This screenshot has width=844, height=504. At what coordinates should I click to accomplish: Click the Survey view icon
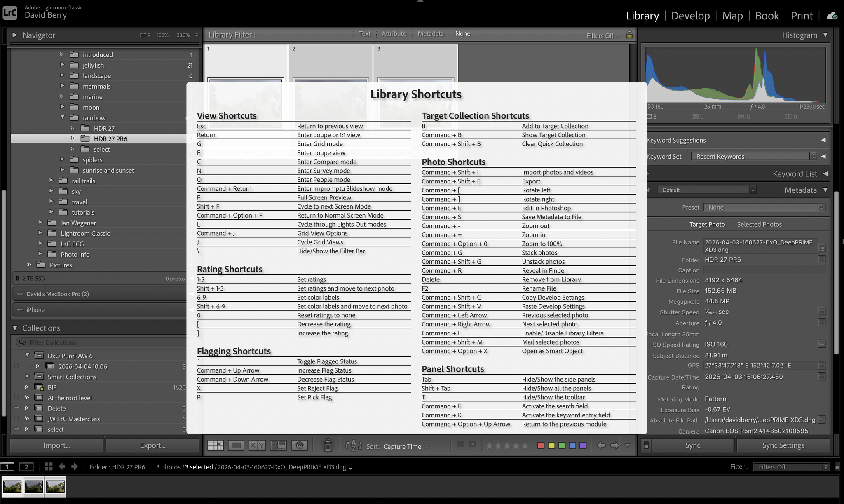coord(279,445)
